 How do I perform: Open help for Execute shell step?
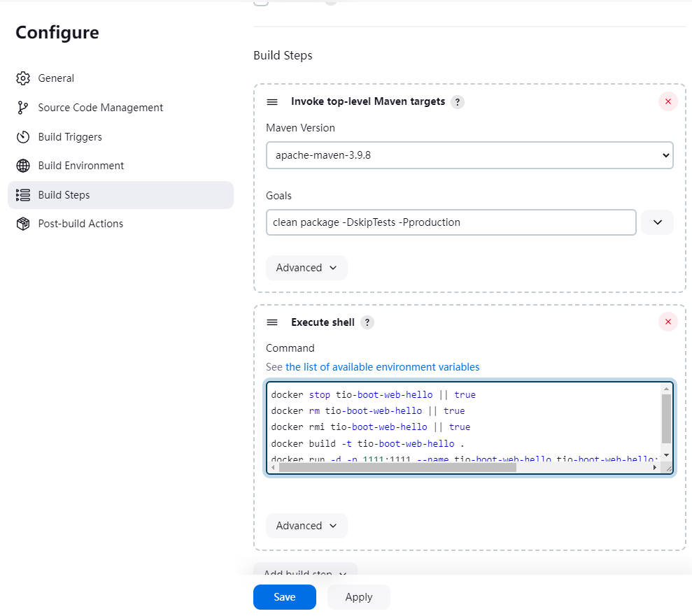pyautogui.click(x=367, y=322)
